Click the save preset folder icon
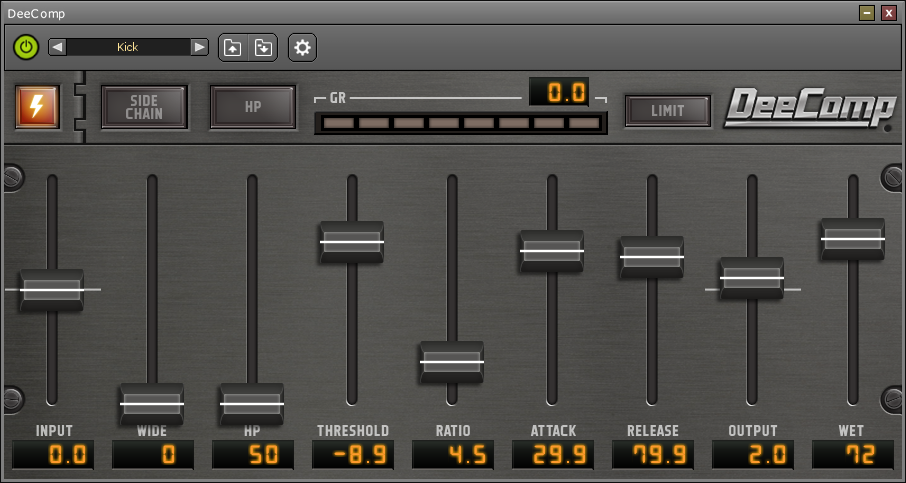906x483 pixels. [263, 47]
